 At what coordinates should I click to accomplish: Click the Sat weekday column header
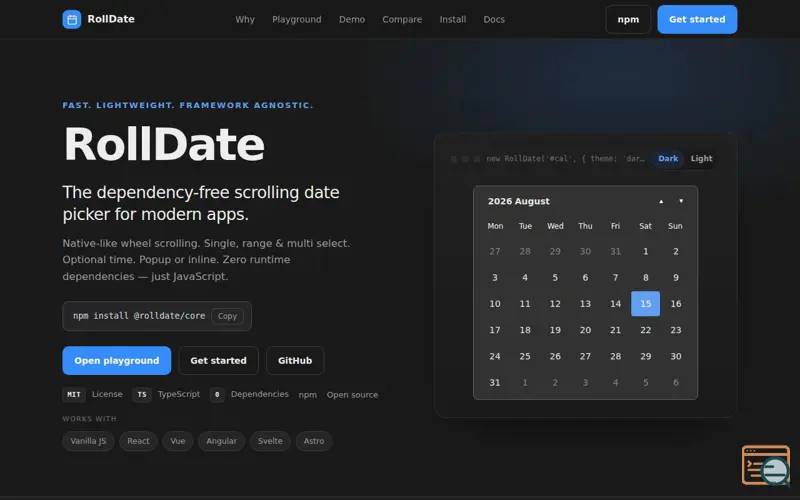point(645,226)
